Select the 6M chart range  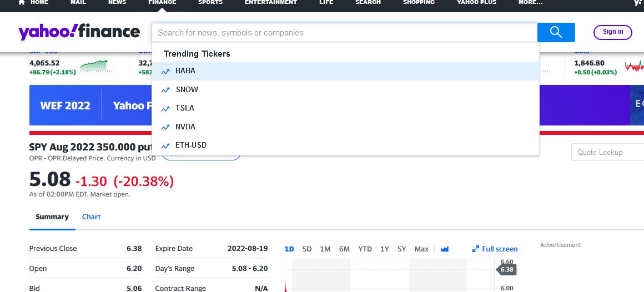pos(344,249)
